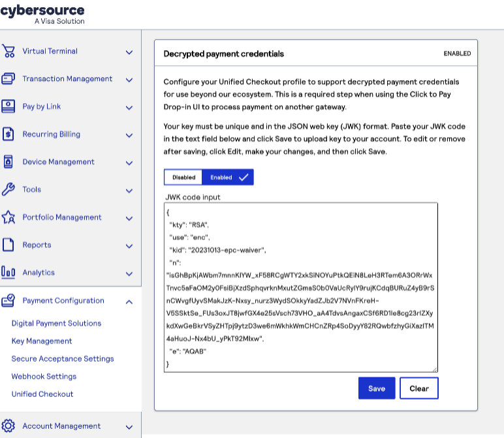
Task: Click the Transaction Management cards icon
Action: (8, 79)
